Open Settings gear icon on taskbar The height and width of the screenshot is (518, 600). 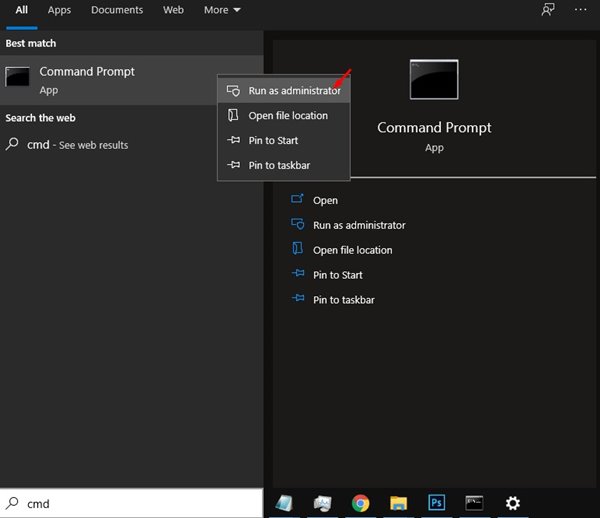pyautogui.click(x=513, y=503)
